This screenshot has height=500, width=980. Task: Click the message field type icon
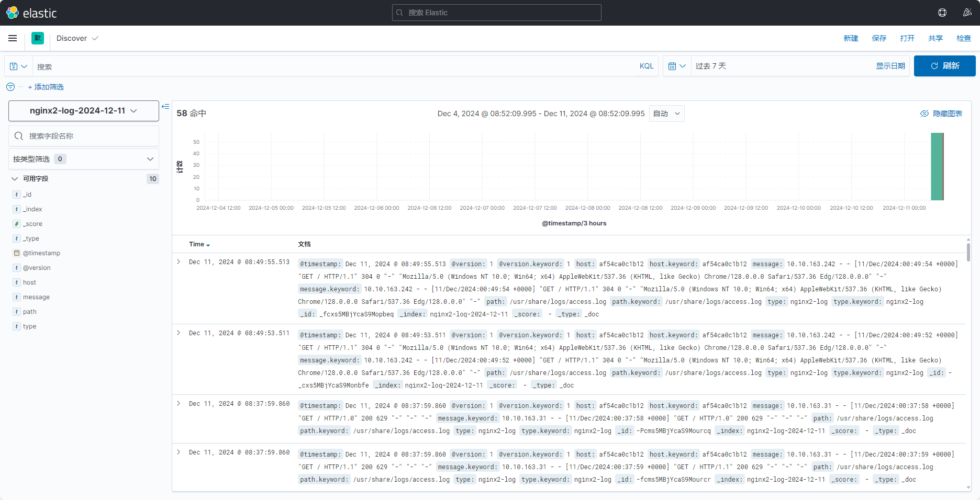[x=17, y=297]
